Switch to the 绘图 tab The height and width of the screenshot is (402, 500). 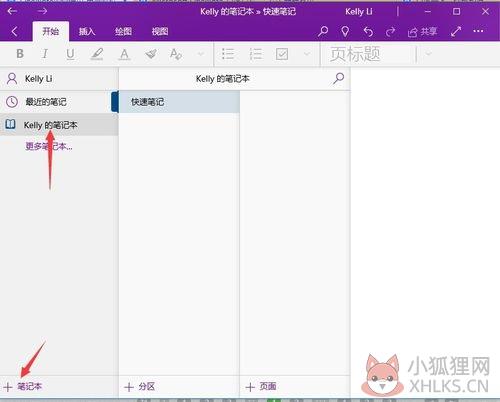[x=123, y=31]
